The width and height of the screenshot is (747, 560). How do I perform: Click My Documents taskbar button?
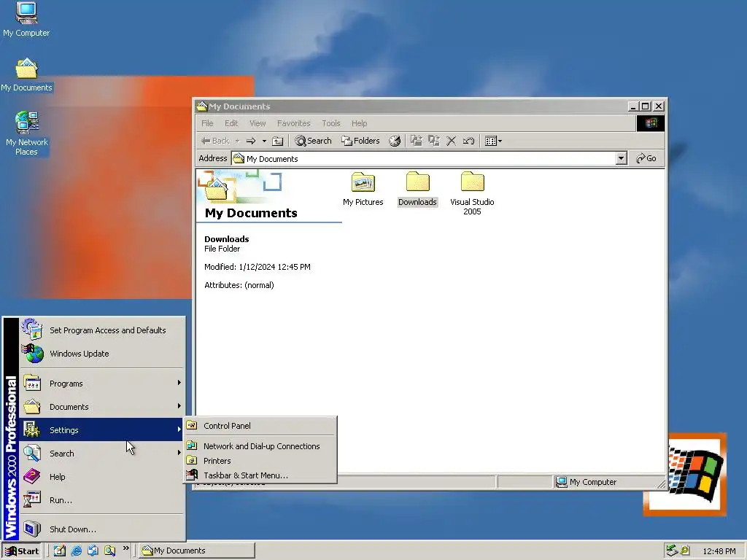click(x=197, y=551)
